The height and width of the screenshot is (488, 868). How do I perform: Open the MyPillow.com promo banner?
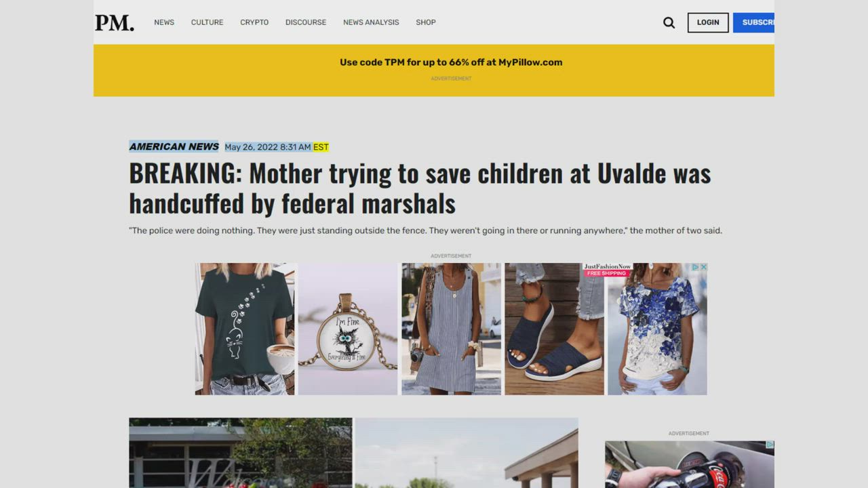coord(451,62)
